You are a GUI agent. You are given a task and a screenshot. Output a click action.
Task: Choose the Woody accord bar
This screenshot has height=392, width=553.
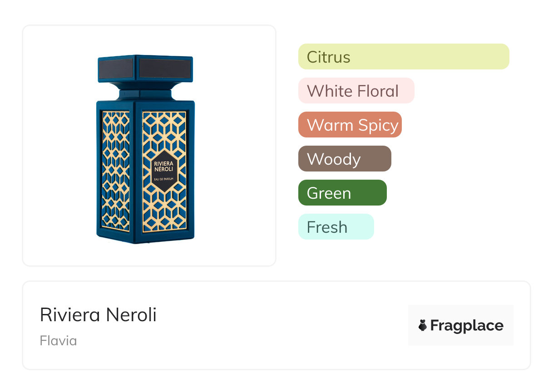[x=344, y=159]
